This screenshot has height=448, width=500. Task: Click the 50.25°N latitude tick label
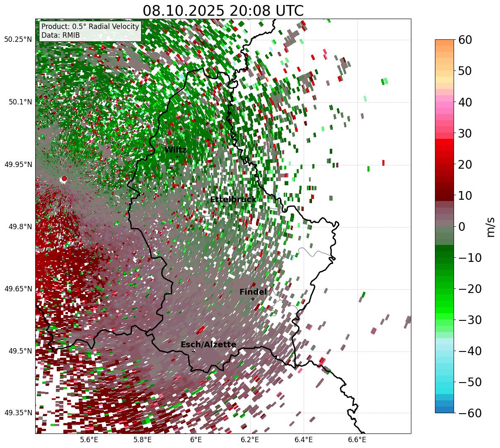coord(18,39)
